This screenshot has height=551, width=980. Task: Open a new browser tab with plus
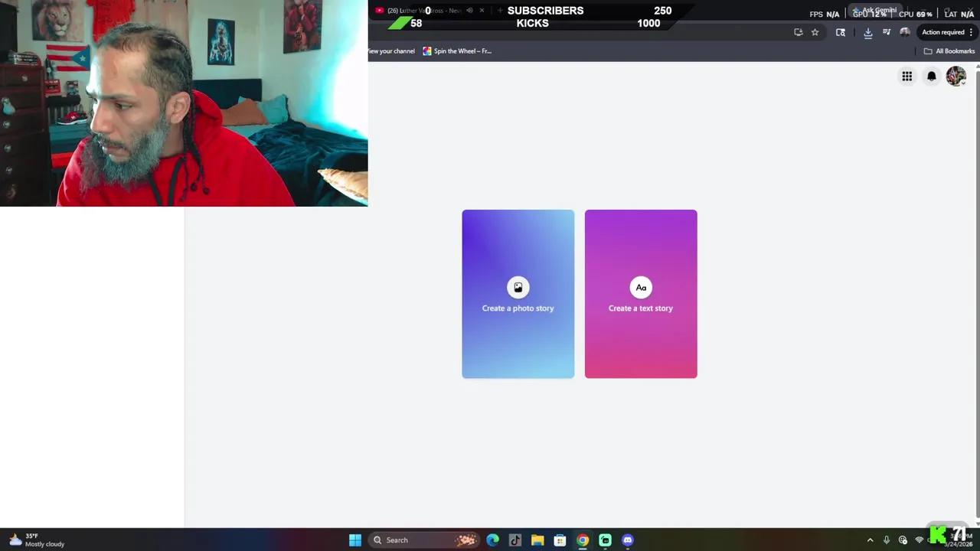(x=500, y=11)
